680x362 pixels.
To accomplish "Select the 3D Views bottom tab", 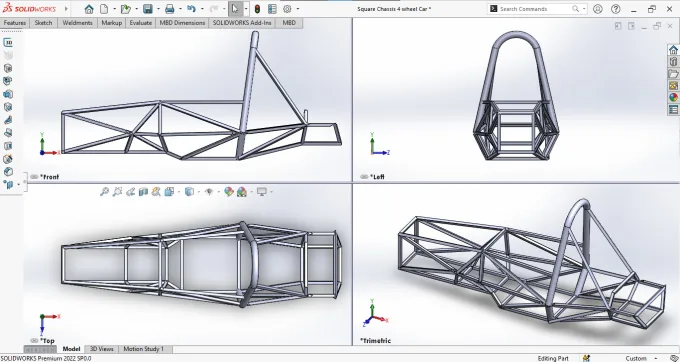I will tap(101, 349).
